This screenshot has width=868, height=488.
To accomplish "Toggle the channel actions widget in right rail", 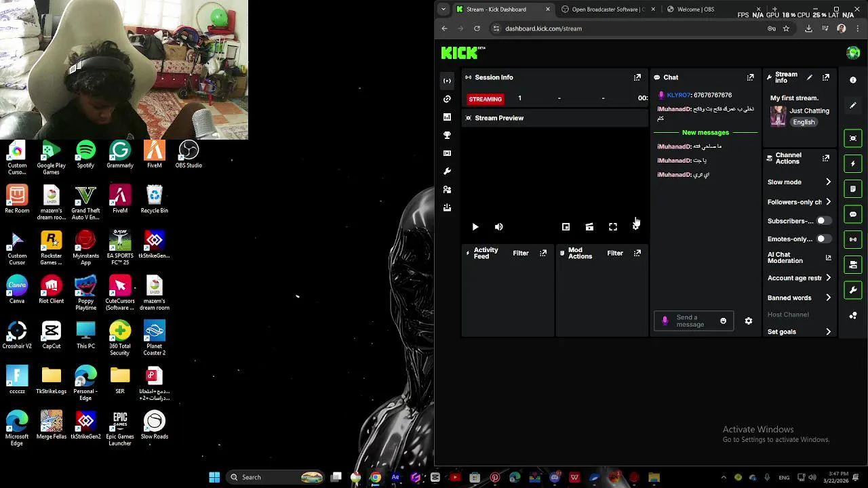I will (x=853, y=264).
